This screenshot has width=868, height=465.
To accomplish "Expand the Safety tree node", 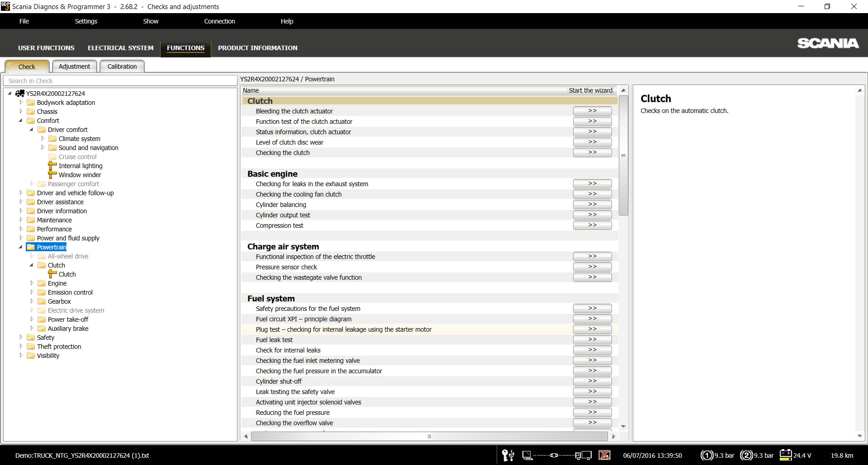I will 21,338.
